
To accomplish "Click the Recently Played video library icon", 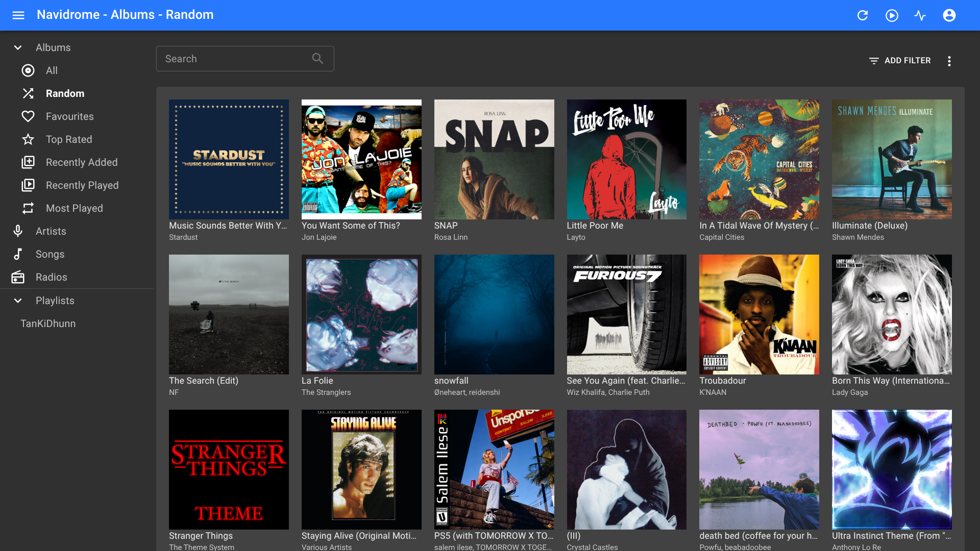I will [x=28, y=185].
